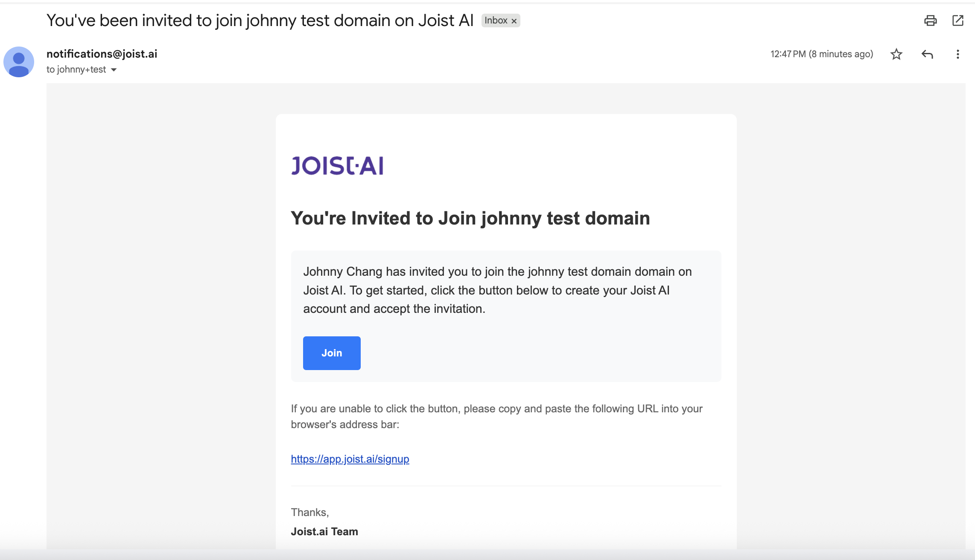The image size is (975, 560).
Task: Click paragraph starting 'Johnny Chang has invited you'
Action: point(497,290)
